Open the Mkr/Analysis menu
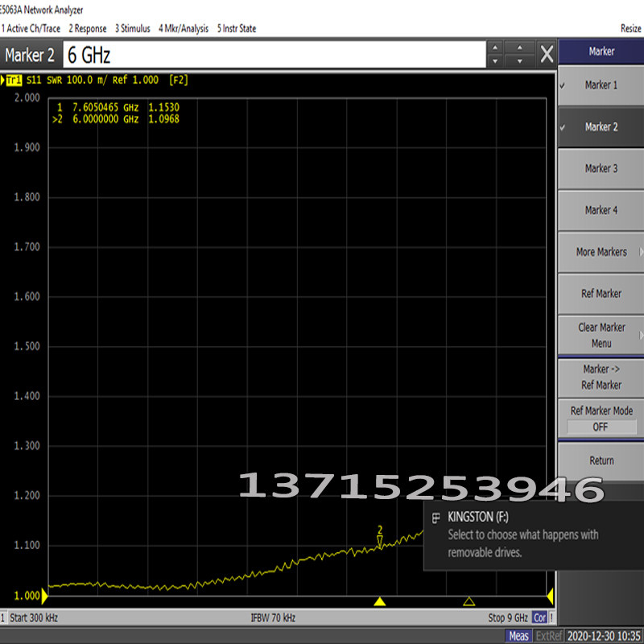 pos(184,28)
